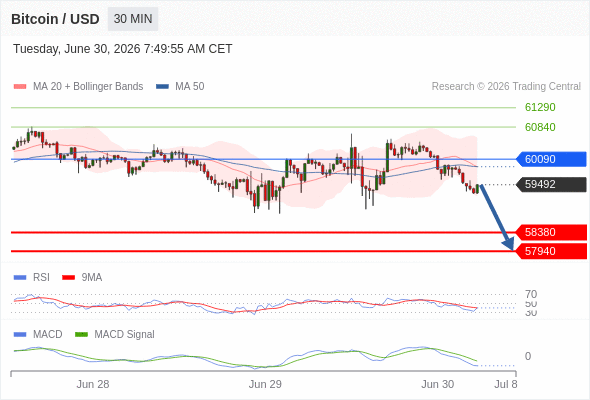Screen dimensions: 590x400
Task: Open the Trading Central research credit
Action: click(506, 87)
